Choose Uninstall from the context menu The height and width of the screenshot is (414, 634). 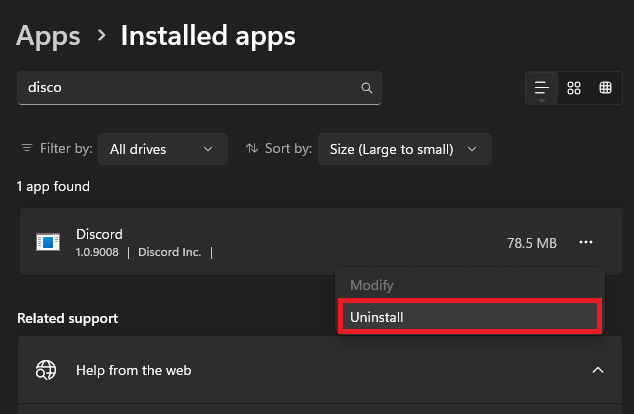point(469,317)
